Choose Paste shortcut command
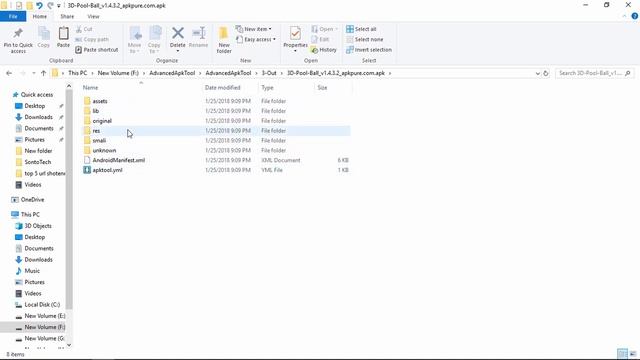The height and width of the screenshot is (360, 640). click(97, 50)
